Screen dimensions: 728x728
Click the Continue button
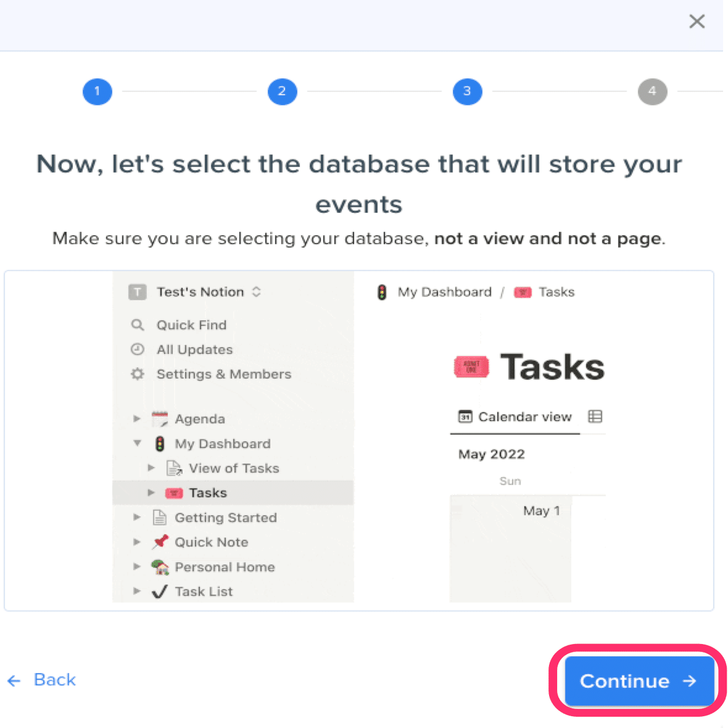point(638,680)
